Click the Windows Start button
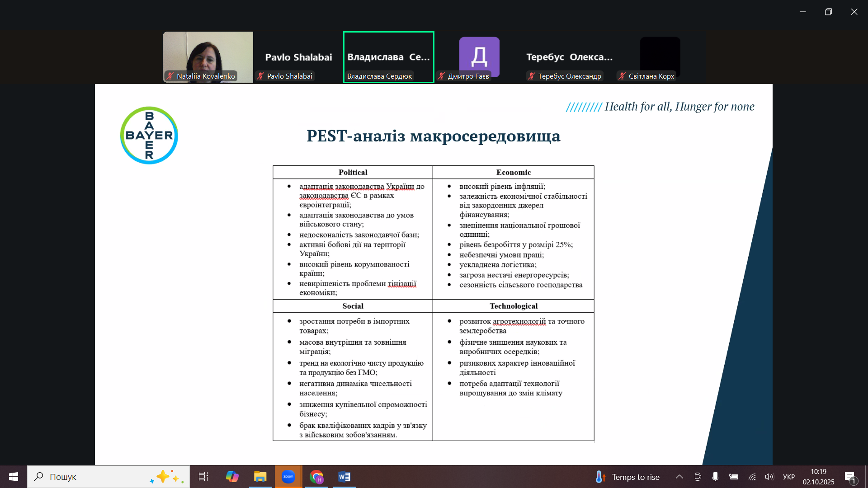 (14, 477)
